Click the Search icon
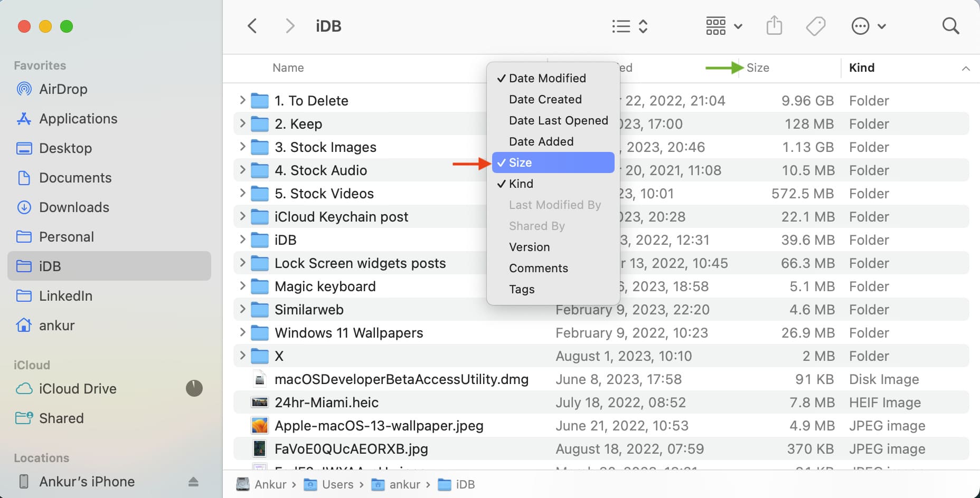Image resolution: width=980 pixels, height=498 pixels. [950, 25]
